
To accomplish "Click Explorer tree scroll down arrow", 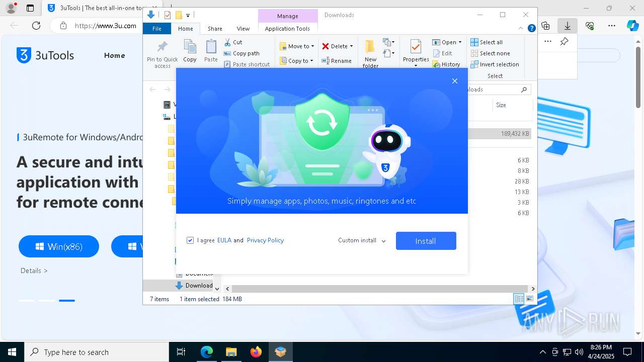I will tap(217, 289).
